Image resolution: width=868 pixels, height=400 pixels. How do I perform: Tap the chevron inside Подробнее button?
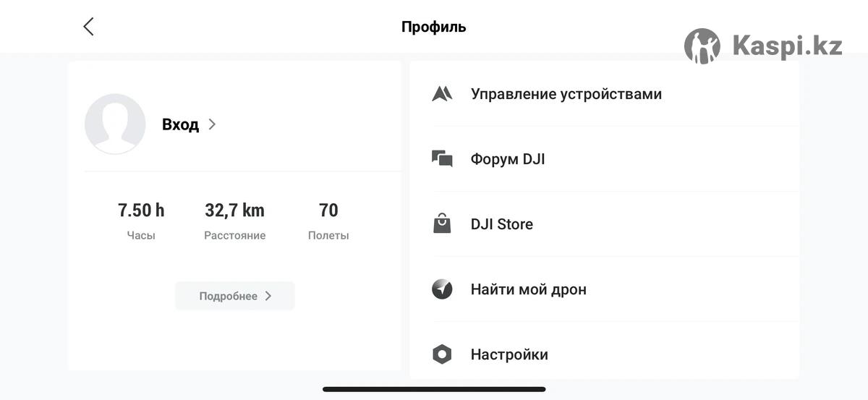[x=268, y=296]
